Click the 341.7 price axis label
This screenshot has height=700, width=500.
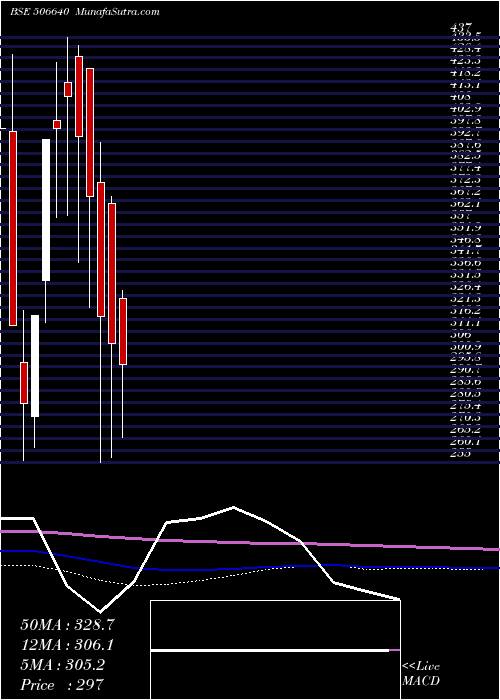tap(466, 252)
